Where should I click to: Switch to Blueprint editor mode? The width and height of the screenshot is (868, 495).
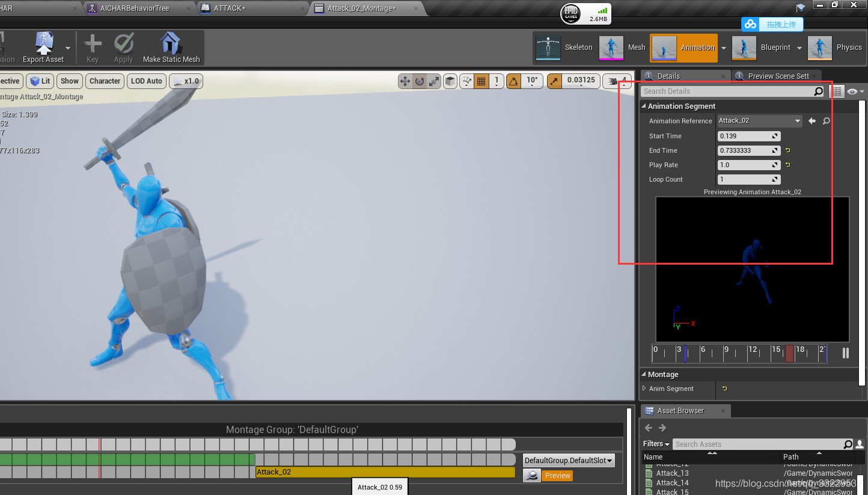[x=762, y=48]
